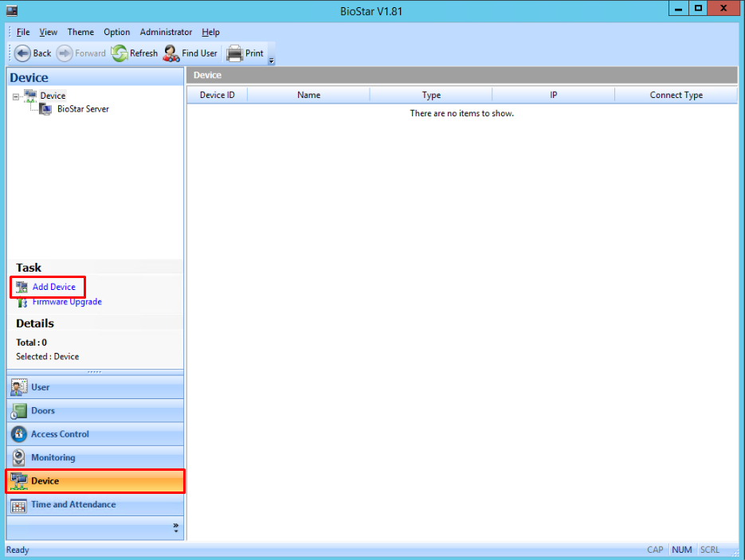Open the Print button dropdown arrow
745x560 pixels.
[271, 61]
